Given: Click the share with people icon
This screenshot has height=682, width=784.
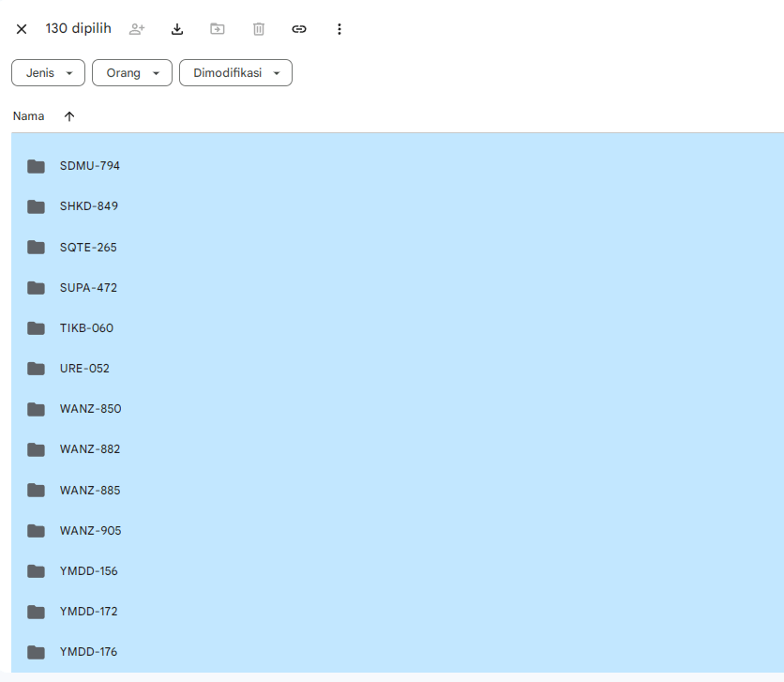Looking at the screenshot, I should click(137, 29).
